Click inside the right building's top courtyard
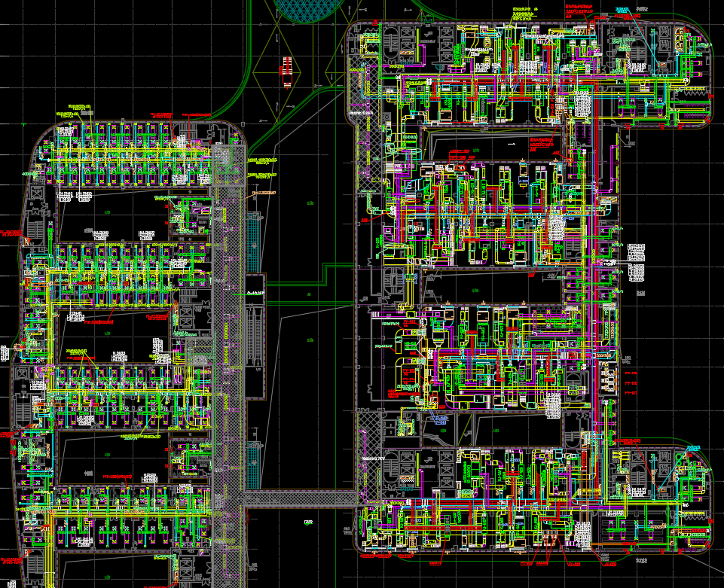Image resolution: width=724 pixels, height=588 pixels. pyautogui.click(x=490, y=142)
